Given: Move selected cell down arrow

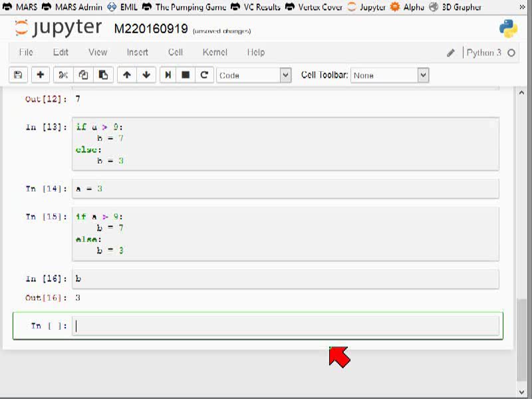Looking at the screenshot, I should (146, 75).
